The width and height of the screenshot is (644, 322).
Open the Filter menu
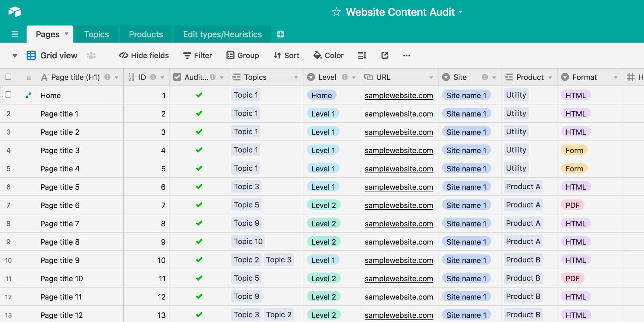[198, 55]
